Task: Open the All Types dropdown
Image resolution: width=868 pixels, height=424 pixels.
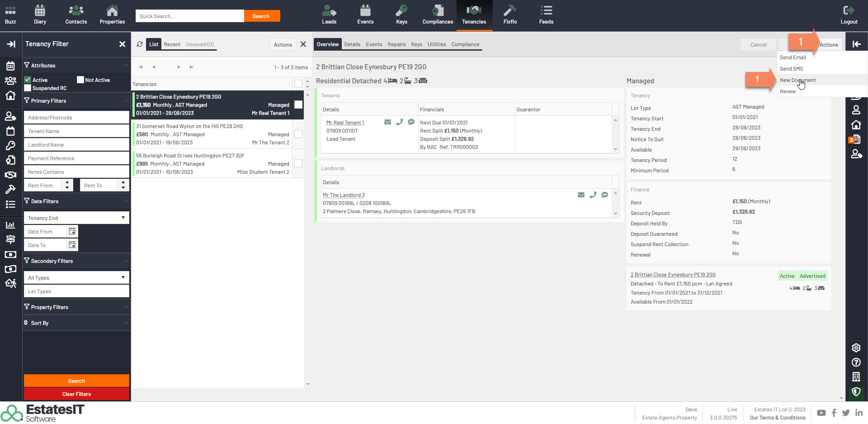Action: pyautogui.click(x=76, y=277)
